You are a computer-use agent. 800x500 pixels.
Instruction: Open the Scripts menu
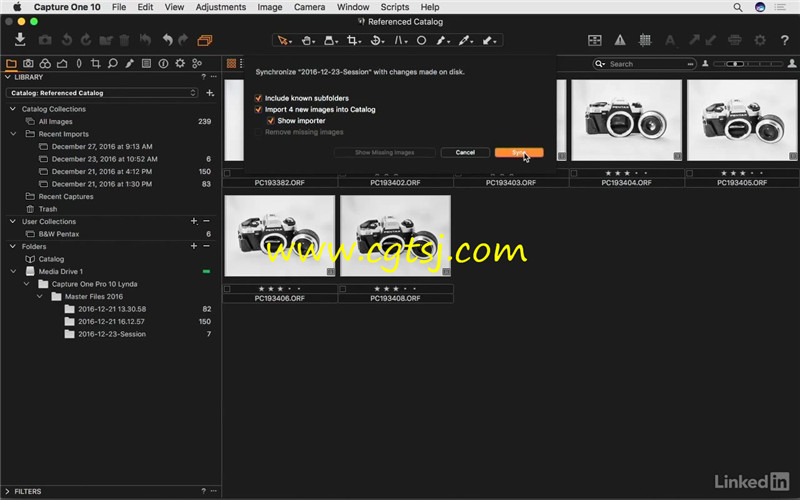point(395,7)
